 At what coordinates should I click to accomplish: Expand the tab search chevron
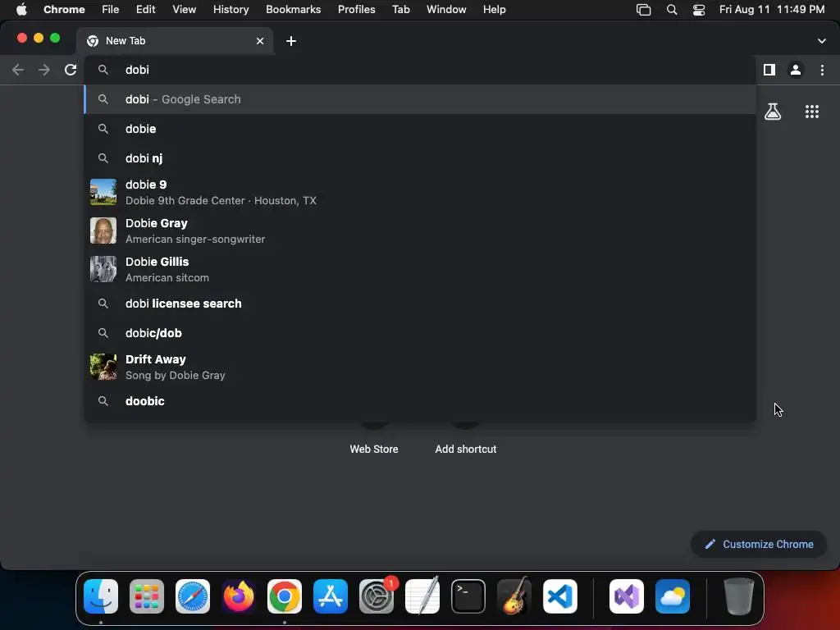pyautogui.click(x=822, y=41)
